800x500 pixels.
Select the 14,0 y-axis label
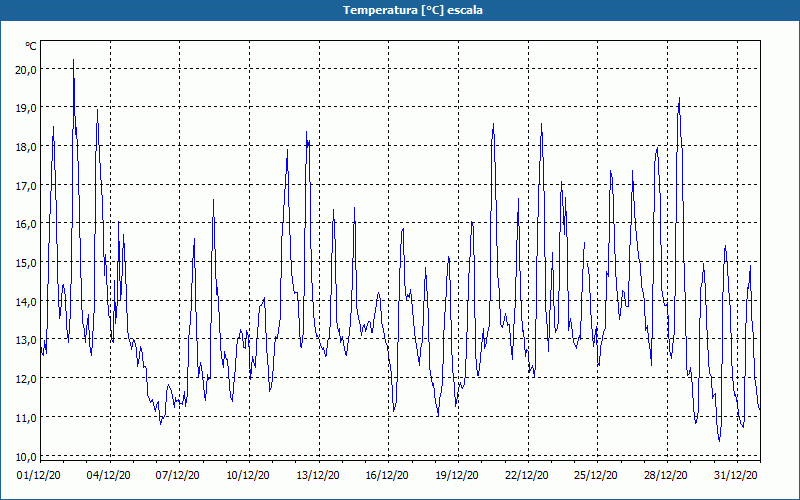point(26,302)
